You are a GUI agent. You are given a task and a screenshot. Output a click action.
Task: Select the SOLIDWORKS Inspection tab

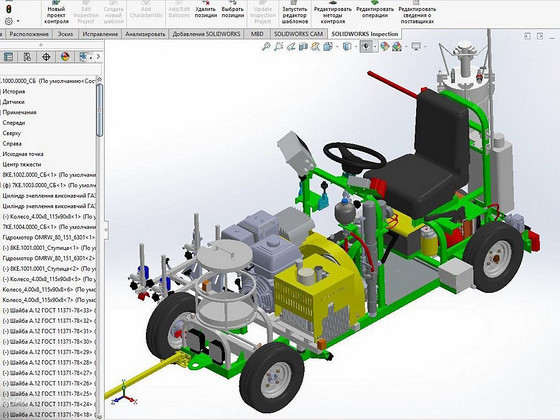coord(365,34)
